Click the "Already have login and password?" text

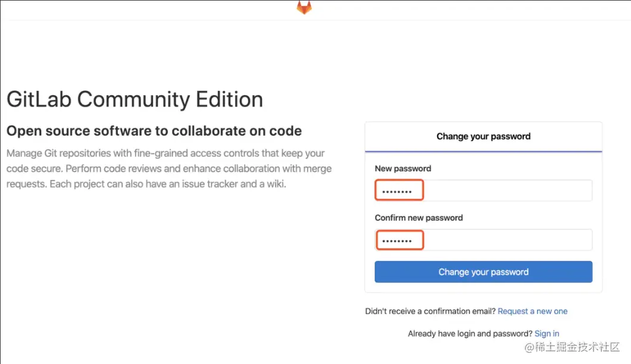point(470,334)
